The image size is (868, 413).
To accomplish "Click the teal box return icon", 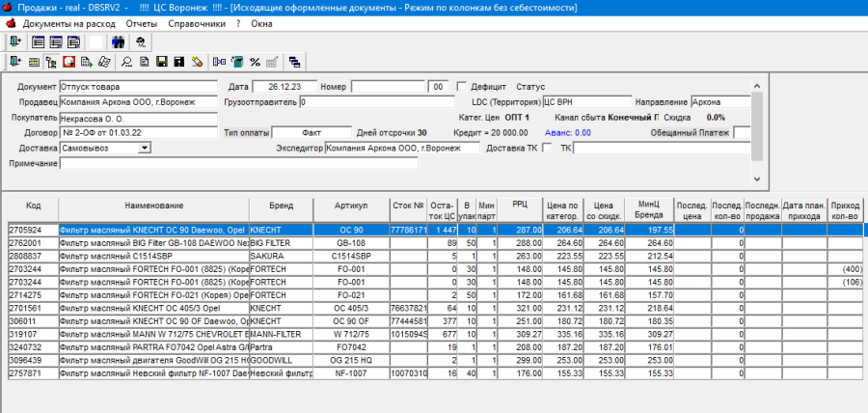I will tap(237, 62).
